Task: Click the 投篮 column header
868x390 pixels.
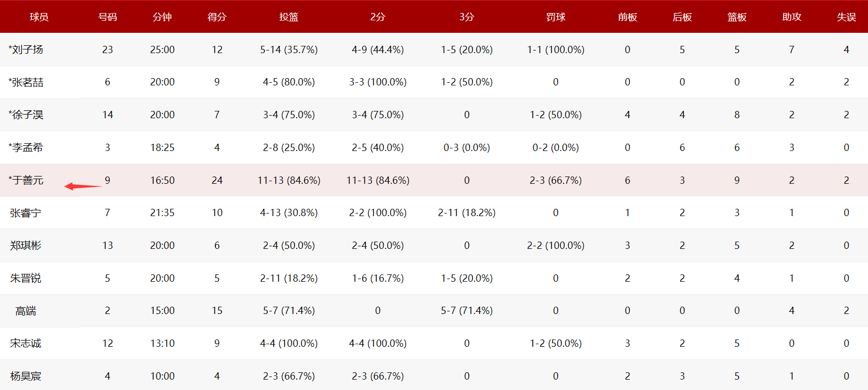Action: click(x=289, y=17)
